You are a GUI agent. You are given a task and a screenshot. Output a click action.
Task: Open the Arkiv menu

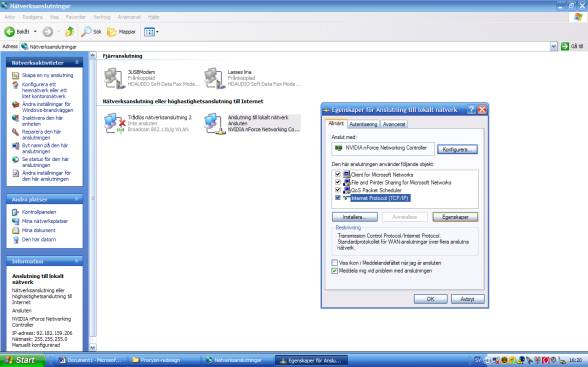point(10,17)
